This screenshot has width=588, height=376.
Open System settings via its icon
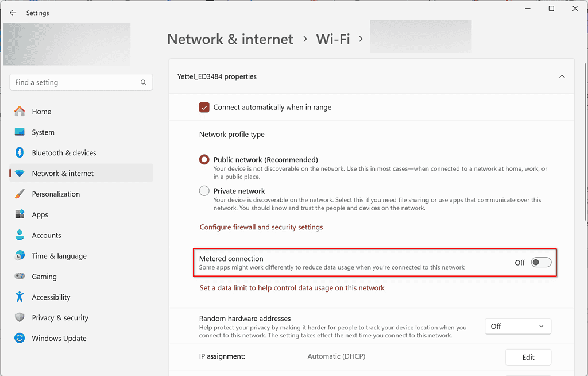20,132
